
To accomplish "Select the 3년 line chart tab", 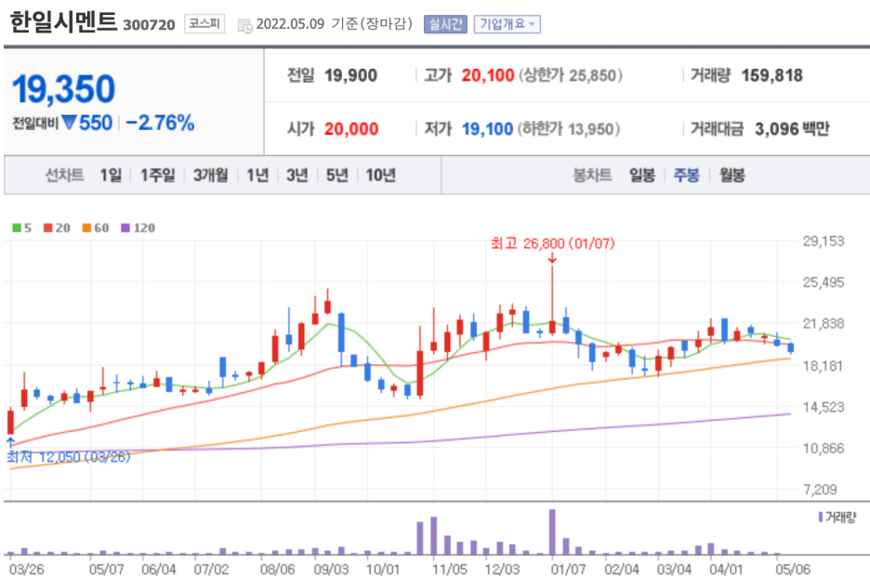I will coord(297,176).
